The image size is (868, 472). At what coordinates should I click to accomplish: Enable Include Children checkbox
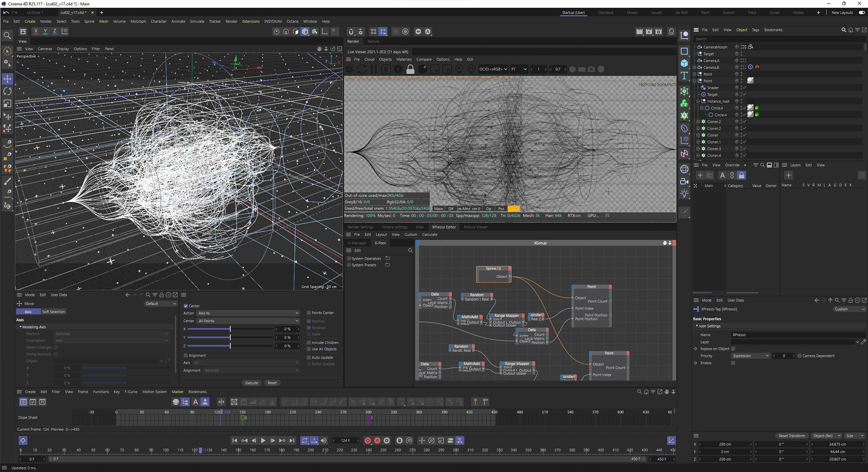coord(309,343)
